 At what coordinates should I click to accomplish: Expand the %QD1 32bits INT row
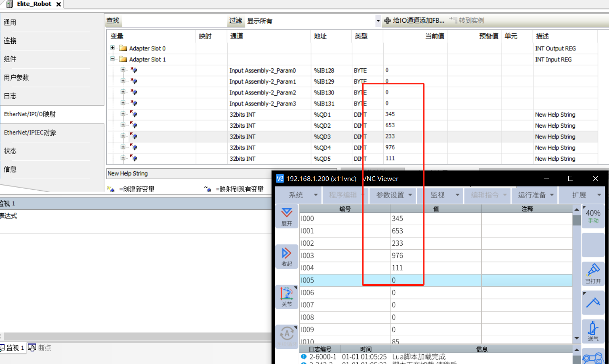pos(123,114)
